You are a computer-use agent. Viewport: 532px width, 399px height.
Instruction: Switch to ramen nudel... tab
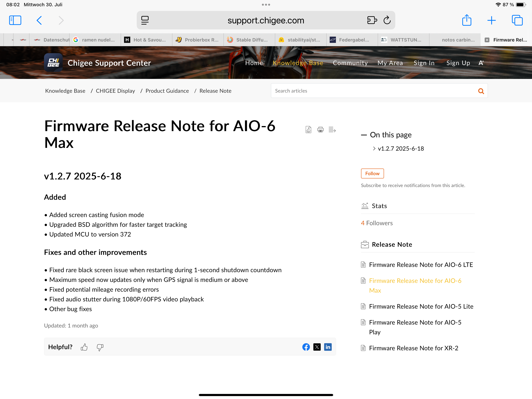(x=95, y=40)
